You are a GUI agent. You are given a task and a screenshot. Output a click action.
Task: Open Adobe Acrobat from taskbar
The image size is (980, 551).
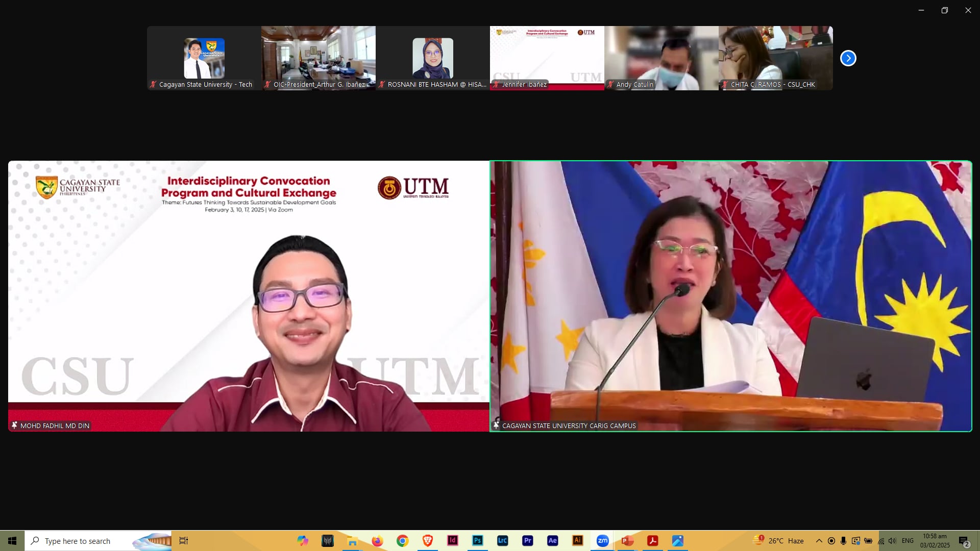[x=652, y=541]
